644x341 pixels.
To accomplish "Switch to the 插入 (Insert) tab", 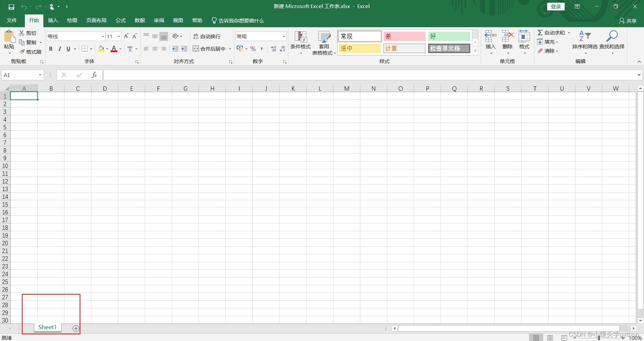I will click(x=53, y=20).
